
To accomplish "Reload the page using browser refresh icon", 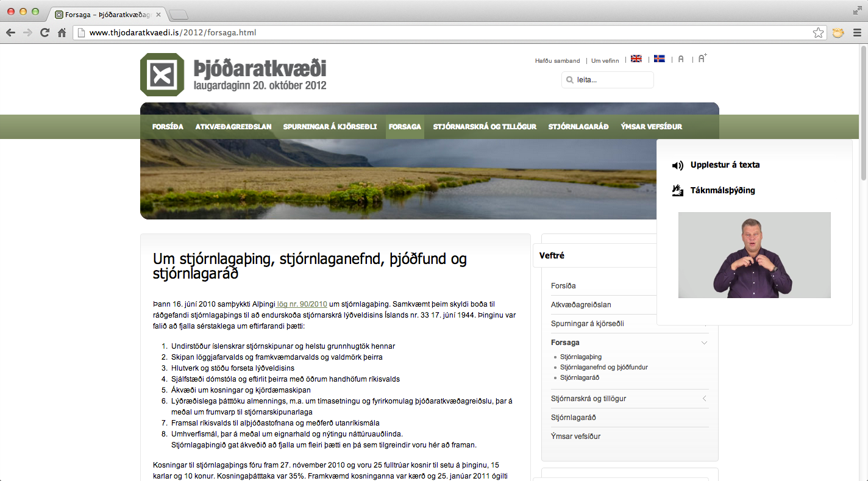I will 44,33.
